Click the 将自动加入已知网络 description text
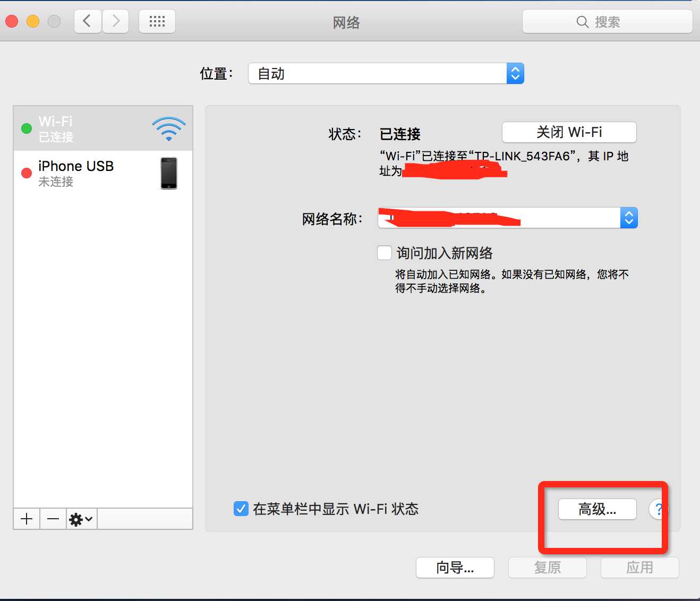Screen dimensions: 700x601 (512, 281)
